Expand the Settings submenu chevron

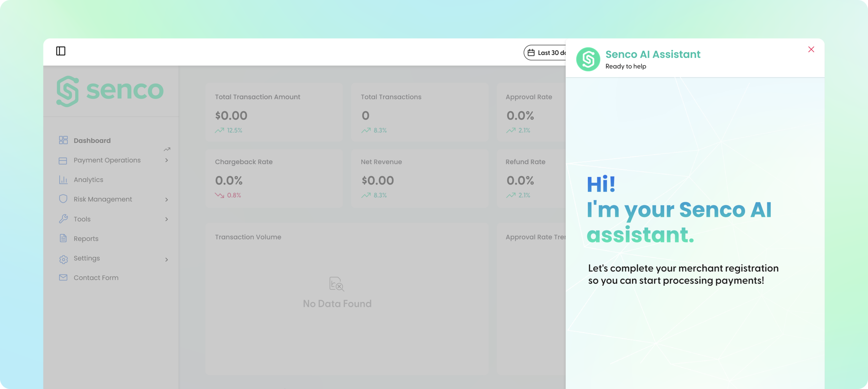166,260
